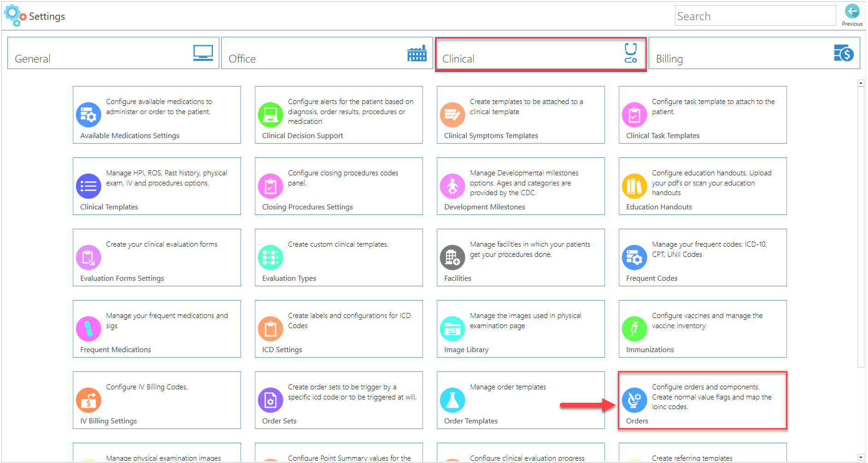This screenshot has width=868, height=463.
Task: Click the Billing tab dollar icon
Action: 844,53
